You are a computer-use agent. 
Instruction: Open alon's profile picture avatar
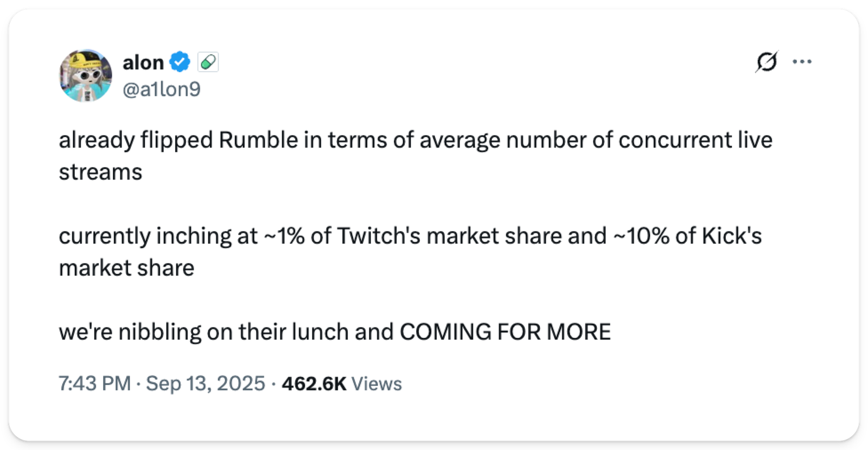(86, 75)
